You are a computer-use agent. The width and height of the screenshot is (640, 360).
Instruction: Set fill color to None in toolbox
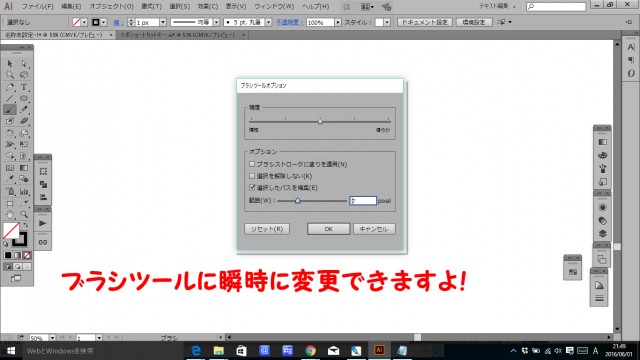click(27, 256)
